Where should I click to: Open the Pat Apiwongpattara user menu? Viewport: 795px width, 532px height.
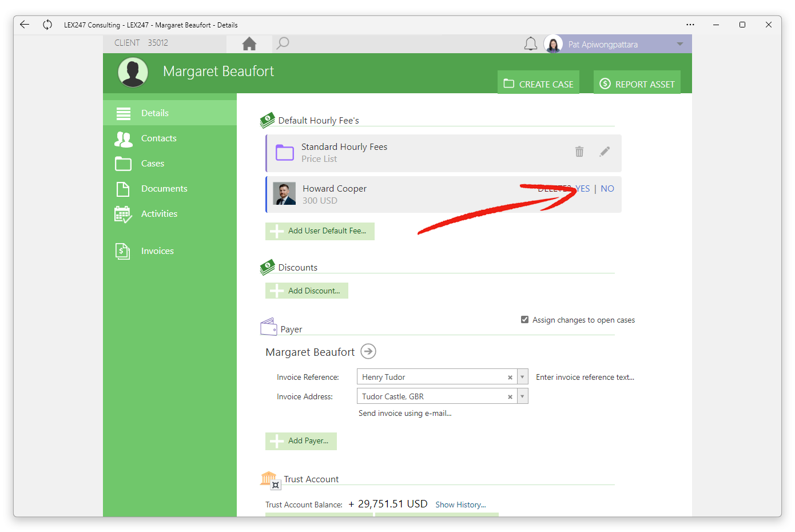coord(617,44)
